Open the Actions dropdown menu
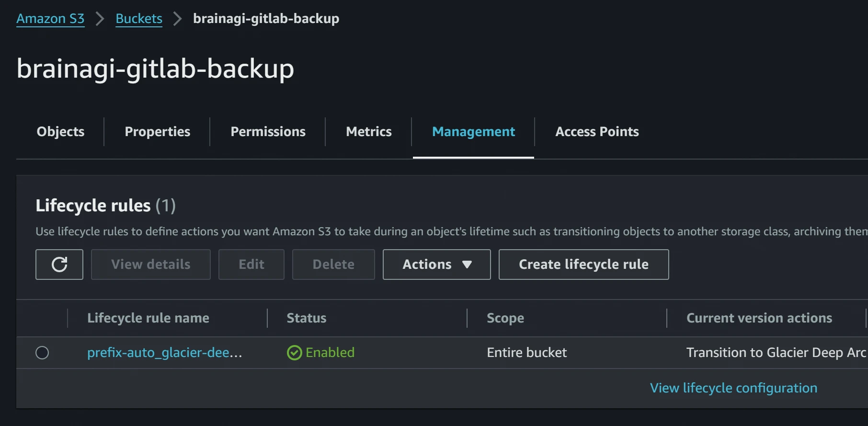The width and height of the screenshot is (868, 426). [436, 265]
